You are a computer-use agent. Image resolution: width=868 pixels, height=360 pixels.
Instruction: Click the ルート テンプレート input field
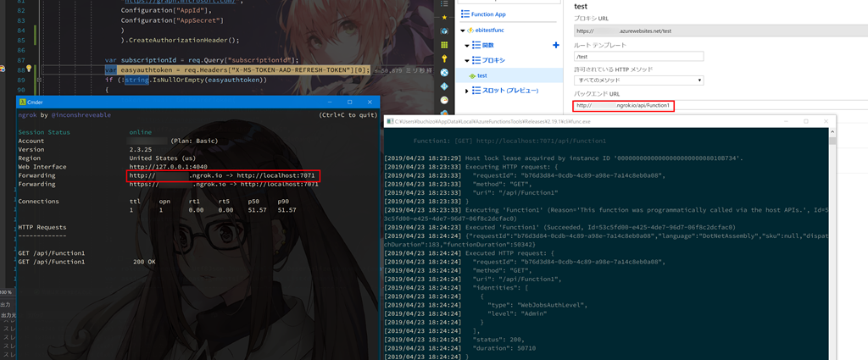639,57
